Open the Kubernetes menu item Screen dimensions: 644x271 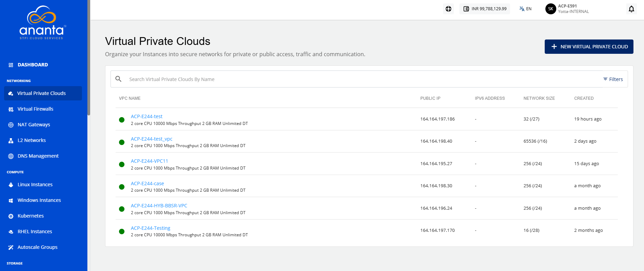31,216
